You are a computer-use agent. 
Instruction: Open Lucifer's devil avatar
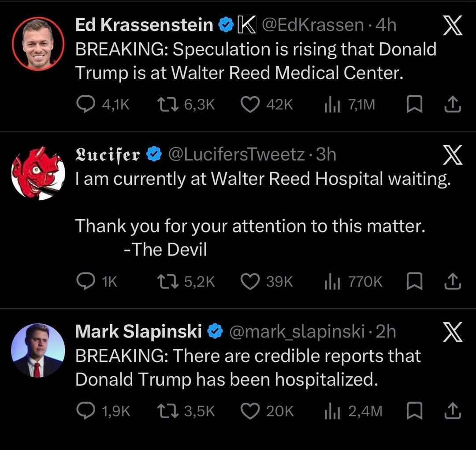click(x=38, y=173)
